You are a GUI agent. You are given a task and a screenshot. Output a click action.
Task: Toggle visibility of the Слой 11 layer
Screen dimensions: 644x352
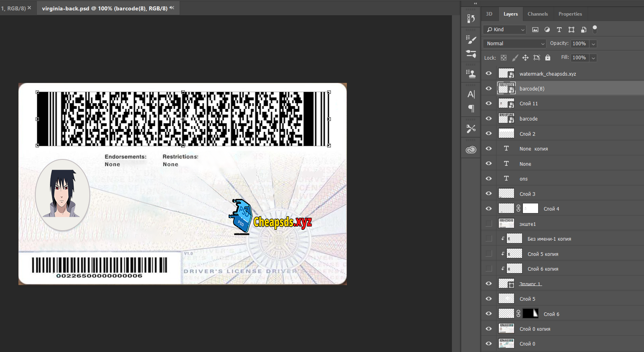(488, 103)
